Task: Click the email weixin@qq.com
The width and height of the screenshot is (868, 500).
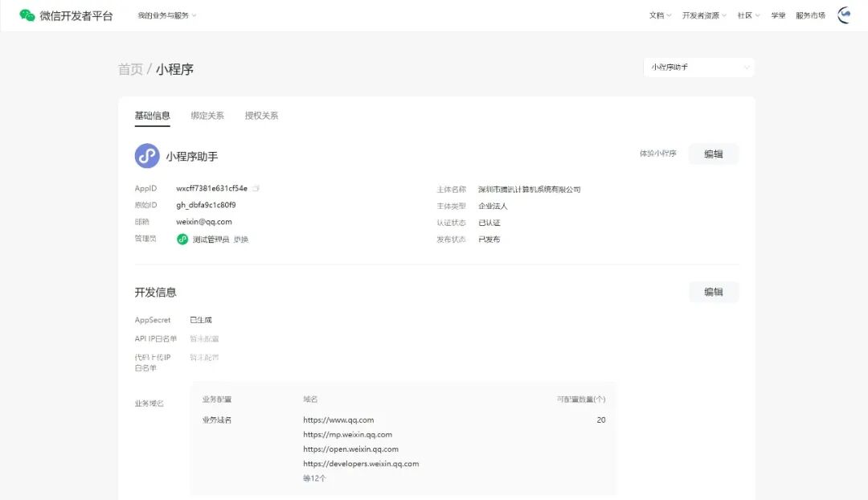Action: 204,222
